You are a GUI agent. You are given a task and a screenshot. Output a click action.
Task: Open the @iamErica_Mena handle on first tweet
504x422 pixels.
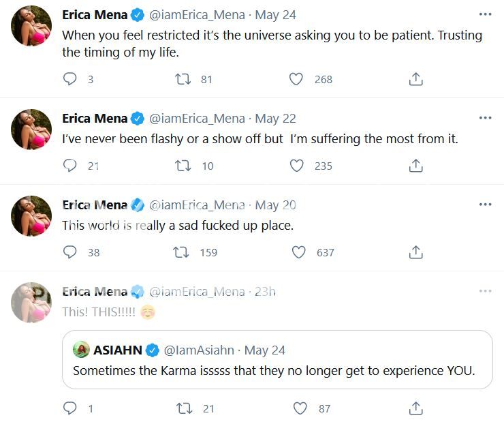pos(197,14)
